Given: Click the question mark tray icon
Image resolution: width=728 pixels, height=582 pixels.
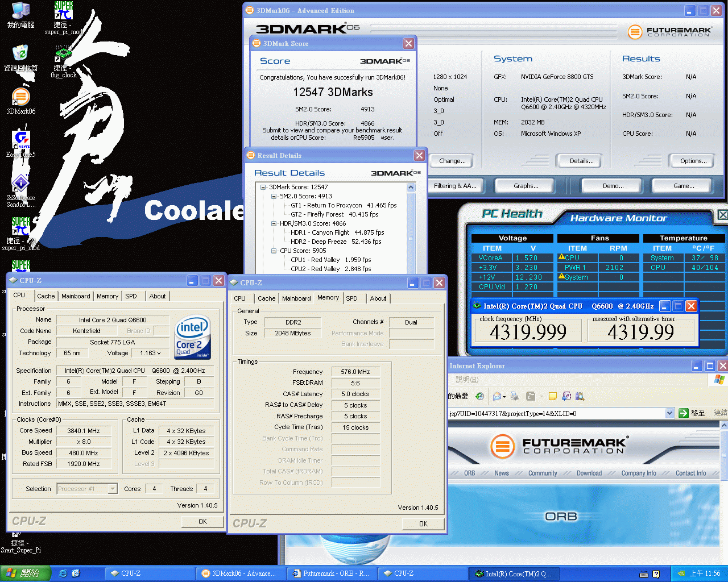Looking at the screenshot, I should 656,574.
